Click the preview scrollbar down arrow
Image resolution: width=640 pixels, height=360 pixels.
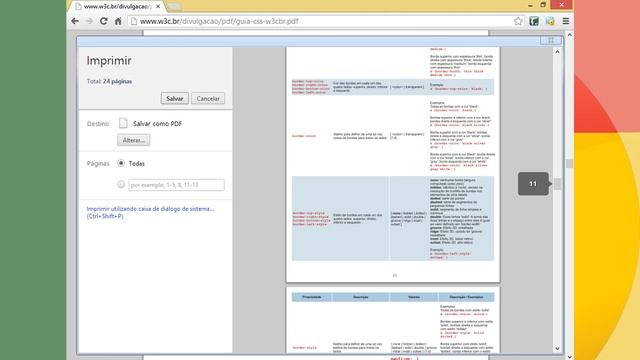click(x=557, y=349)
